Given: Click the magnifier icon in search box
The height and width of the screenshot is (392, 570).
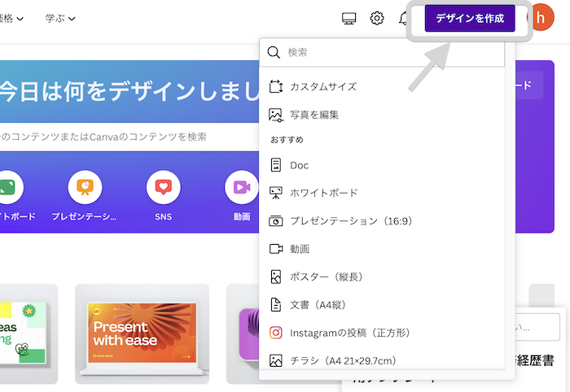Looking at the screenshot, I should [x=274, y=53].
